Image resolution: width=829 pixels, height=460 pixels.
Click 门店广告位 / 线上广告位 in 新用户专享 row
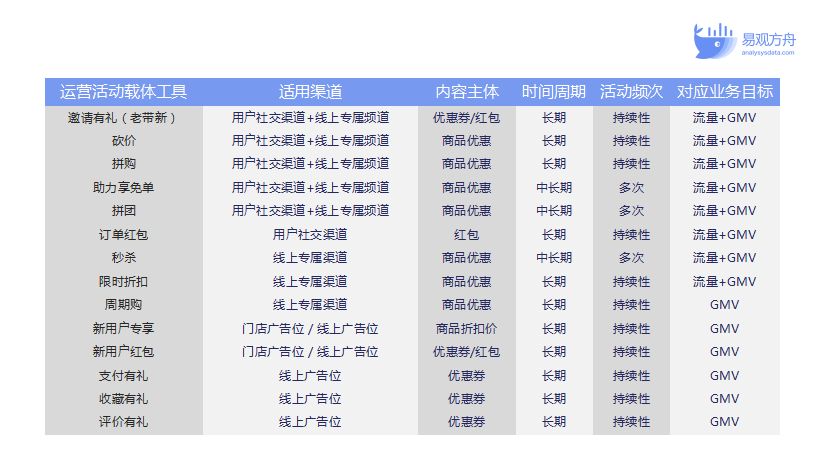tap(310, 329)
